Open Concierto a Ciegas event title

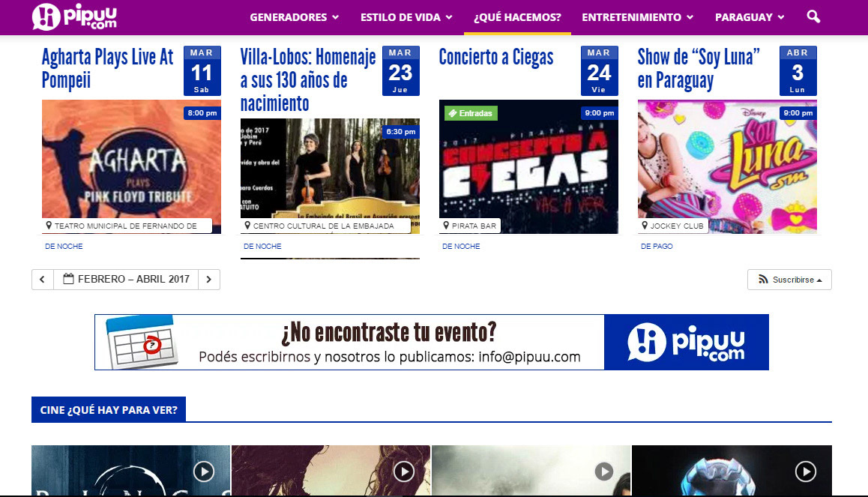(x=496, y=58)
